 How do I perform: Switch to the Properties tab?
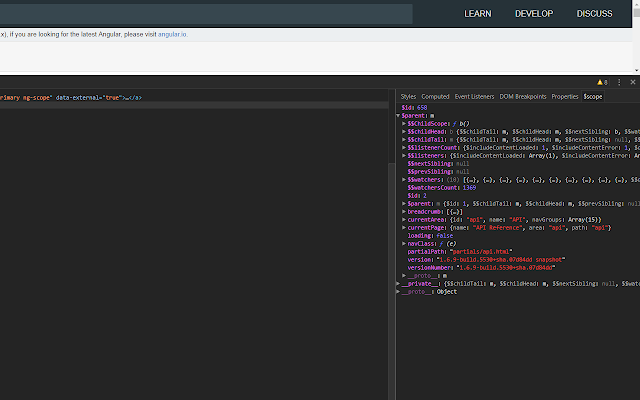(x=565, y=97)
